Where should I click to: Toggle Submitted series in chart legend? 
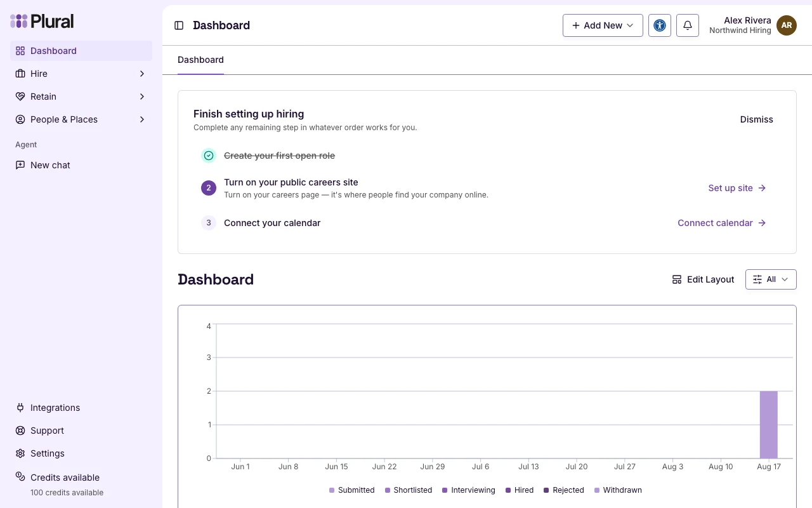(351, 490)
